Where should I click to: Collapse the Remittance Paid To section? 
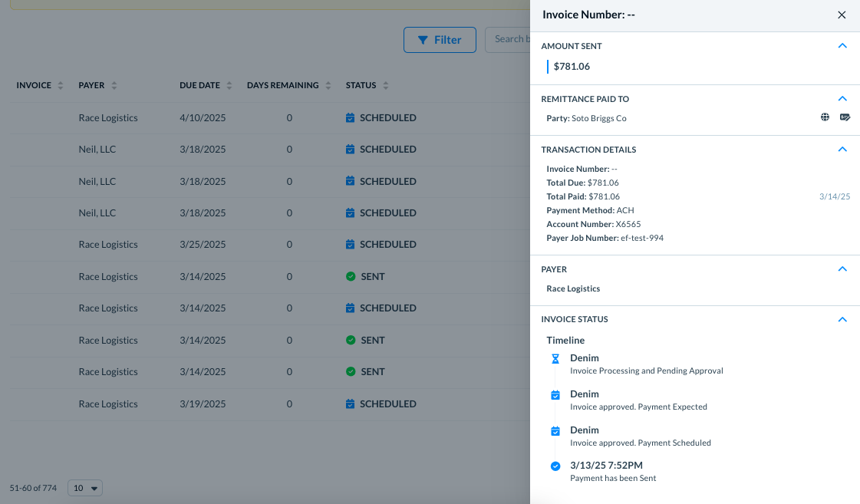(842, 99)
